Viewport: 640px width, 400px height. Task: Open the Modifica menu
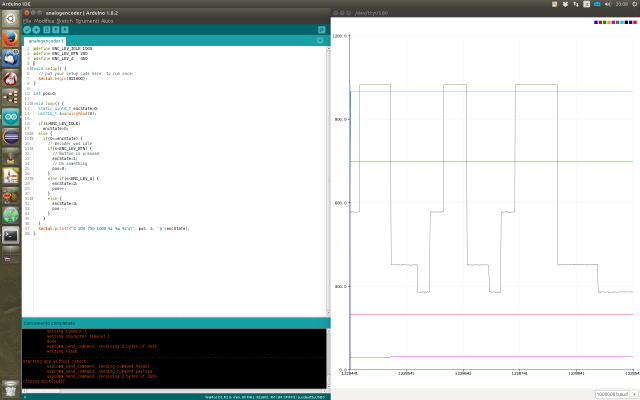pos(44,21)
